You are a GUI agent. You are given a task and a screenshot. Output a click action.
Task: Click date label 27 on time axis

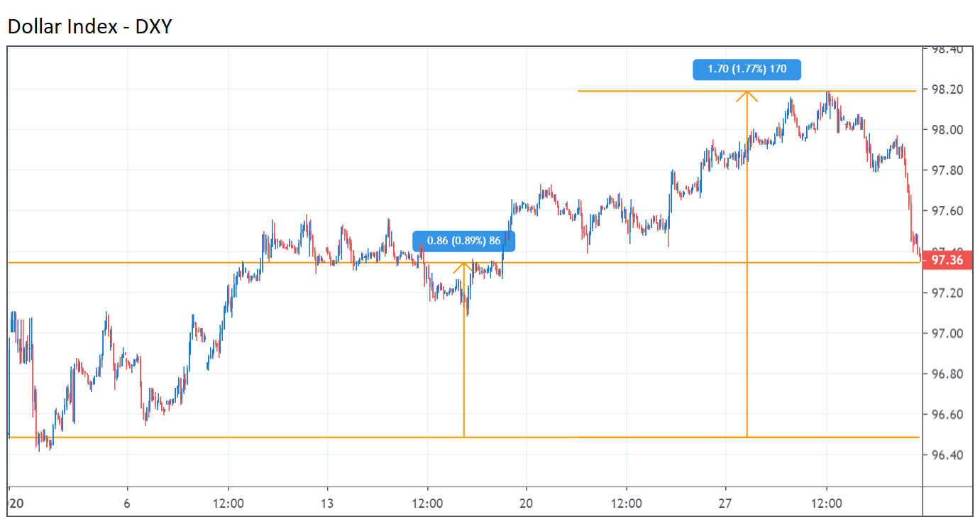[x=726, y=503]
